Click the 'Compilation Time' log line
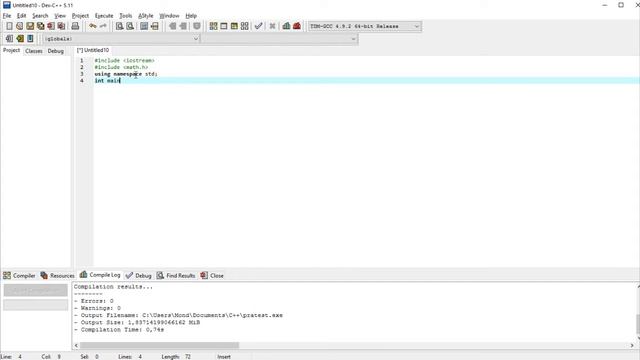 pos(119,330)
